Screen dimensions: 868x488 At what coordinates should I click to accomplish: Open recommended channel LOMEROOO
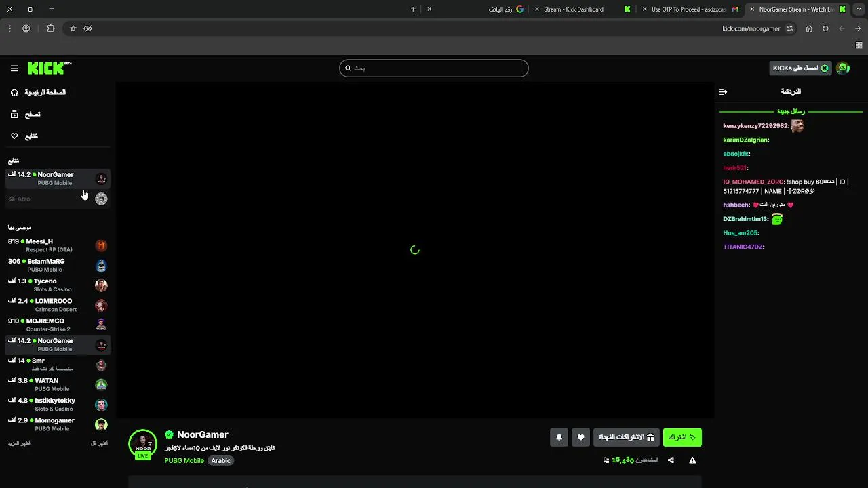pos(58,305)
